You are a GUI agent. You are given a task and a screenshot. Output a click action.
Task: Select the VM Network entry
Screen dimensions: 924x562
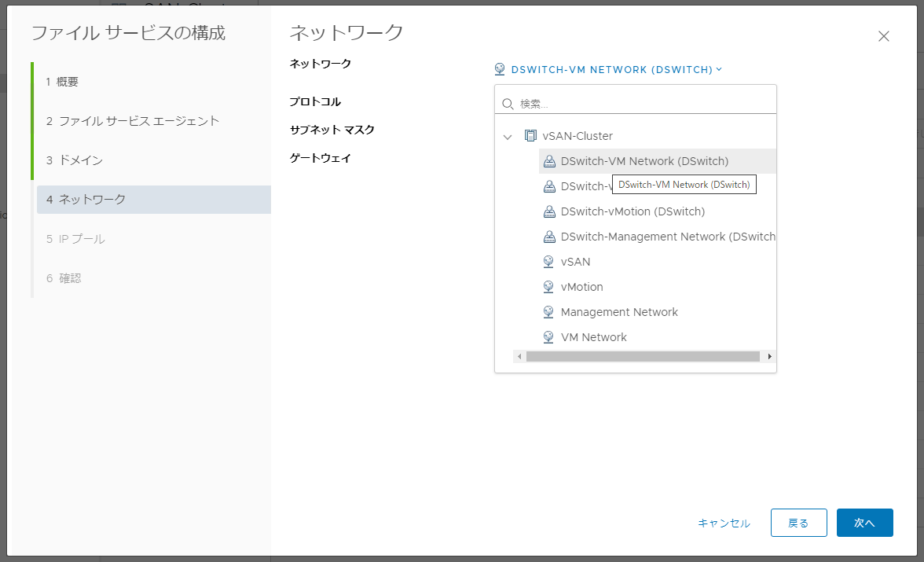[593, 337]
